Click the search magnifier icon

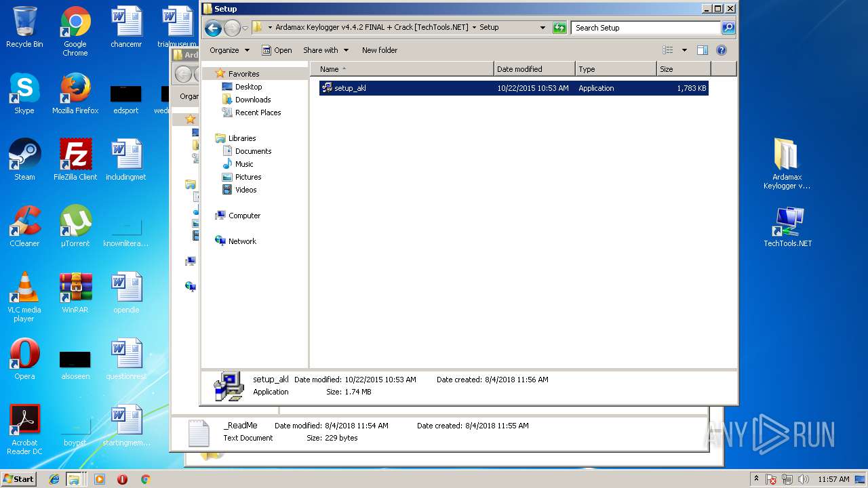[x=728, y=28]
